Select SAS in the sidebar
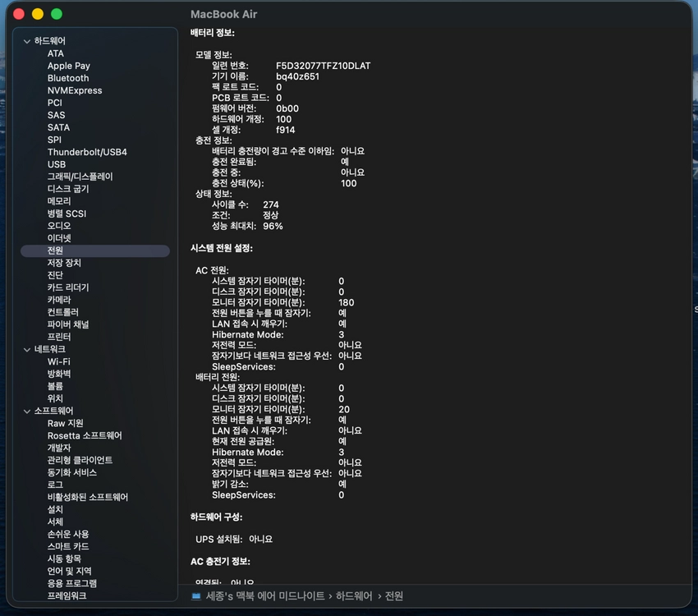This screenshot has width=698, height=616. 56,115
